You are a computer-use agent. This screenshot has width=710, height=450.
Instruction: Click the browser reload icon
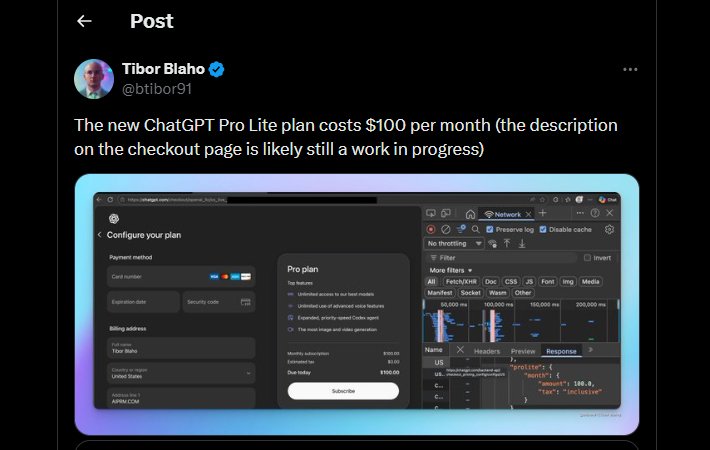pos(110,200)
